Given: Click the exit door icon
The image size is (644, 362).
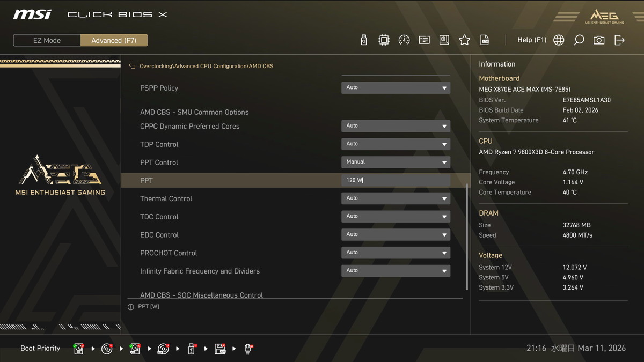Looking at the screenshot, I should click(x=619, y=40).
